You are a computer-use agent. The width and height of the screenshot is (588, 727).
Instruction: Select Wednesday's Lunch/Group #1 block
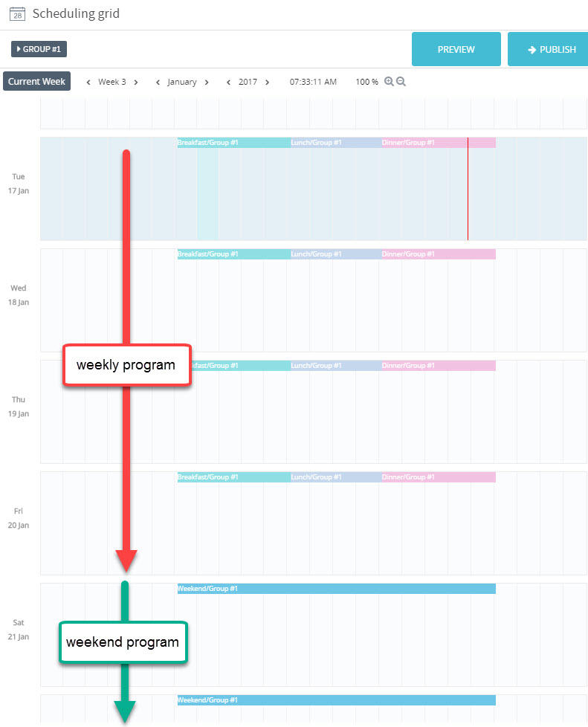point(336,254)
